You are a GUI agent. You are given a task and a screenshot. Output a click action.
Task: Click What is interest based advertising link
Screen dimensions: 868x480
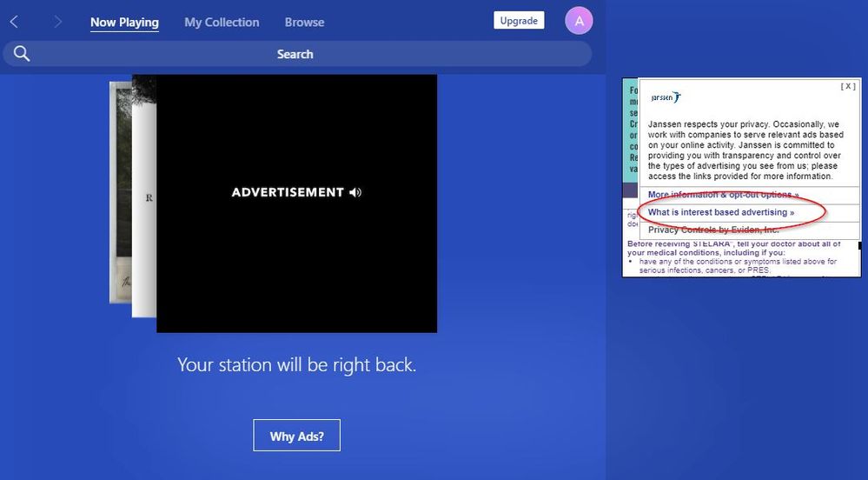point(721,212)
